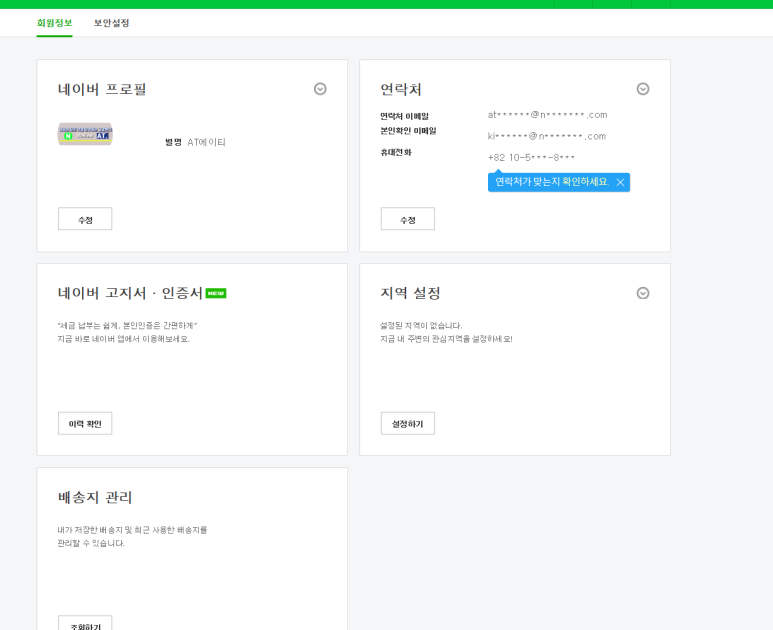
Task: Click the 지역 설정 heading
Action: point(410,293)
